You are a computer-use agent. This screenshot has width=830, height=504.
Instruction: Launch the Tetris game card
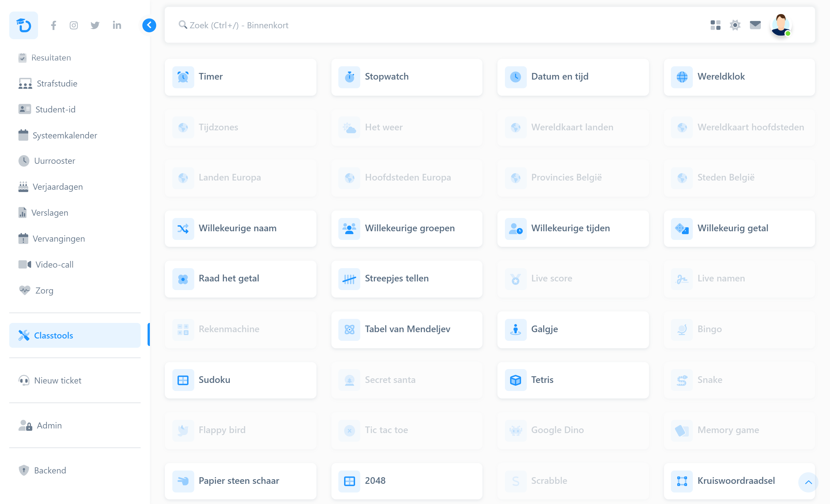[573, 380]
